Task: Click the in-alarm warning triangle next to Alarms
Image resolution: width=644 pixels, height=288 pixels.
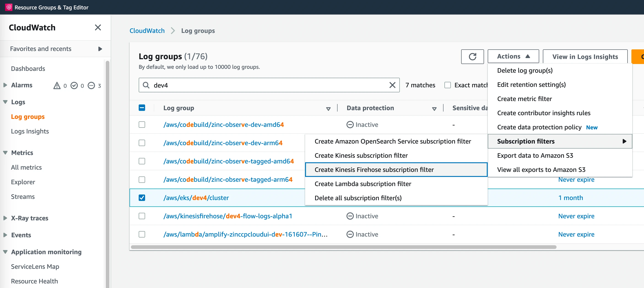Action: [57, 85]
